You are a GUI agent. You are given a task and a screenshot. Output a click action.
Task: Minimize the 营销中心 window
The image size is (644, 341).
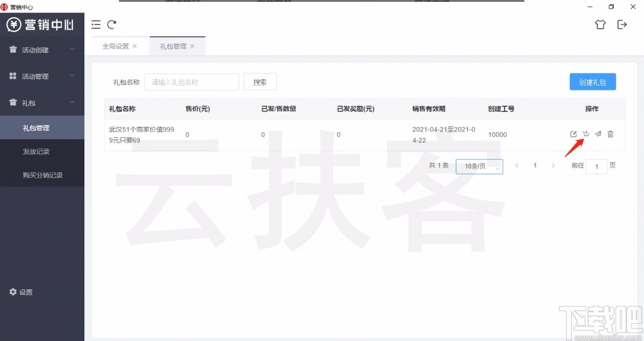click(590, 6)
